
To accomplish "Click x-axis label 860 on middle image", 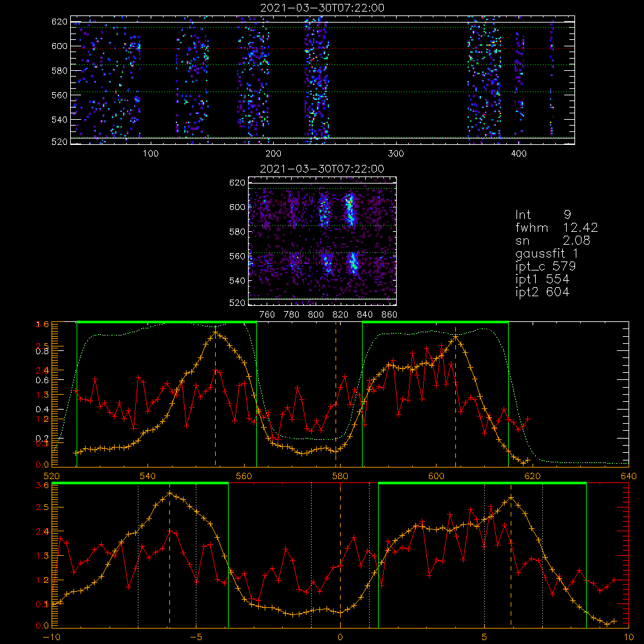I will point(390,315).
